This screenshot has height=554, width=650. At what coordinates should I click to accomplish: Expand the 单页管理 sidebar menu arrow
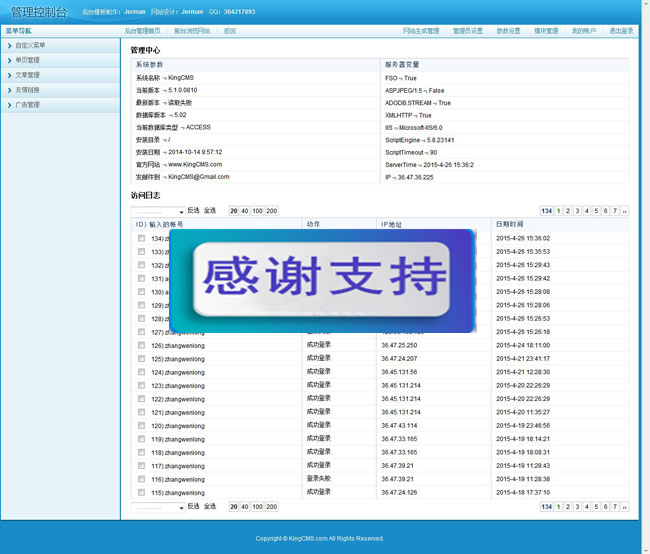(10, 61)
